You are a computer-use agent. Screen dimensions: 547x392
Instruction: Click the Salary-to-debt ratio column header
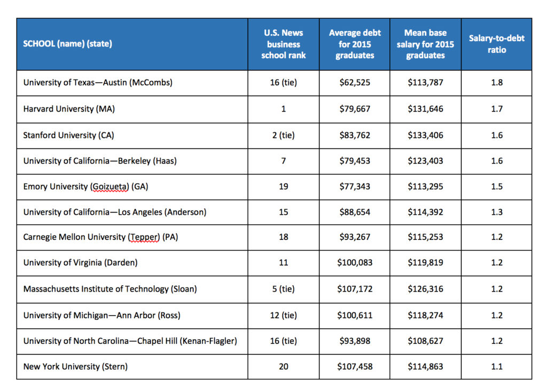(x=496, y=44)
